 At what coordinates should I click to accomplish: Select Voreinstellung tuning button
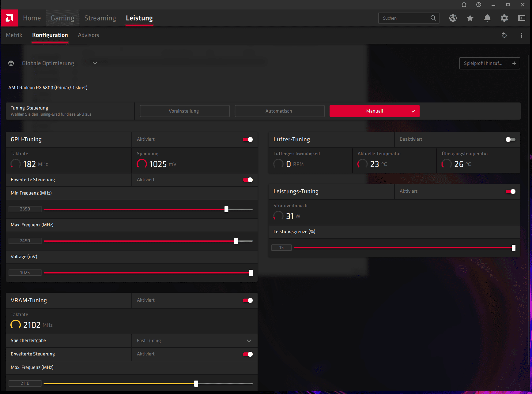point(185,111)
